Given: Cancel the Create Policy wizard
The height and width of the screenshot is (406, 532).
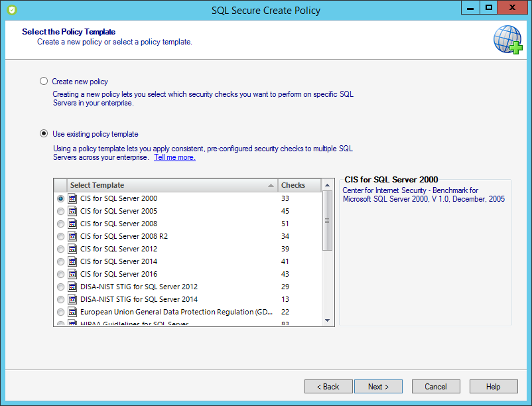Looking at the screenshot, I should click(x=436, y=387).
